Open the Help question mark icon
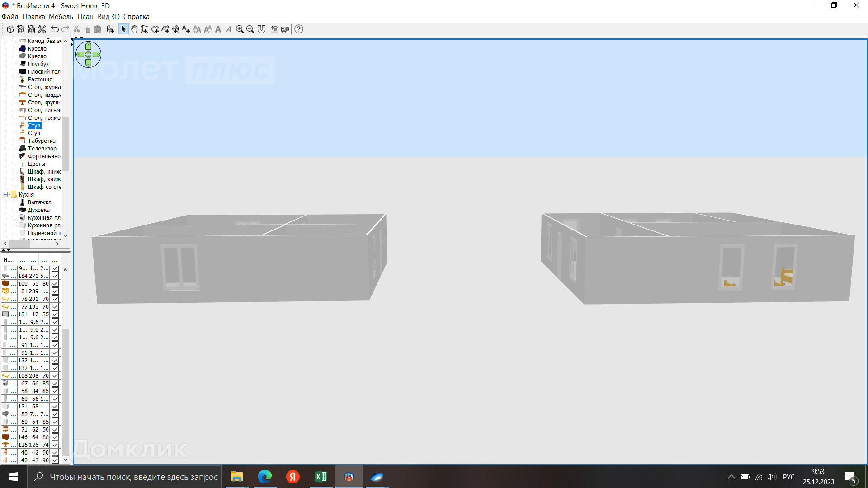This screenshot has height=488, width=868. pos(299,29)
